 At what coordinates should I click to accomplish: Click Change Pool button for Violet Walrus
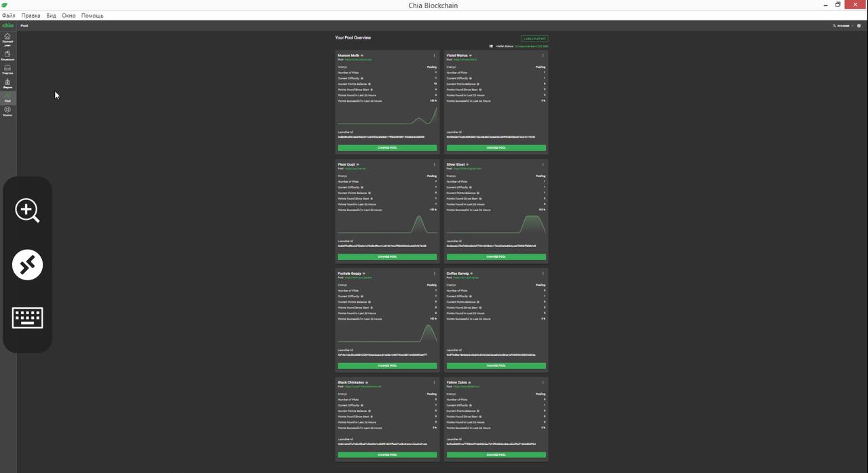coord(496,147)
